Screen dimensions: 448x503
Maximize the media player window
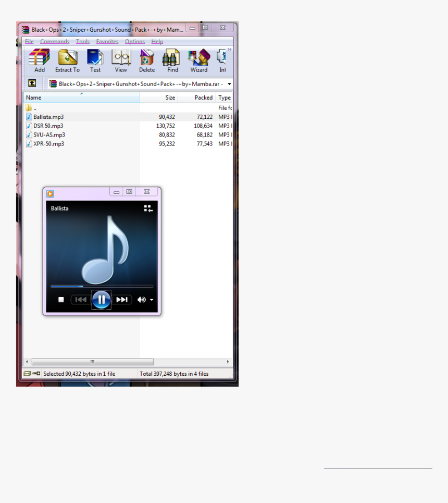[129, 192]
